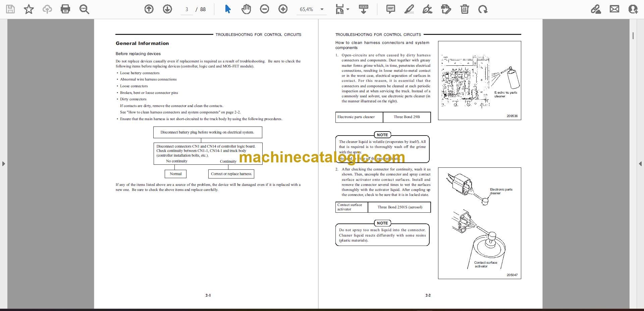Viewport: 644px width, 311px height.
Task: Delete with the trash can icon
Action: pyautogui.click(x=465, y=9)
